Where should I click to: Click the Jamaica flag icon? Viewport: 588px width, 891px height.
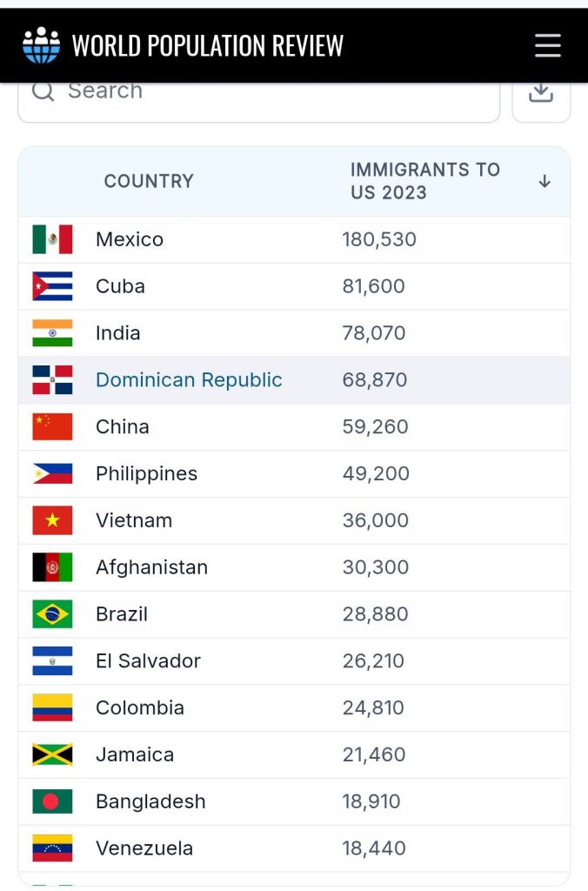[52, 754]
